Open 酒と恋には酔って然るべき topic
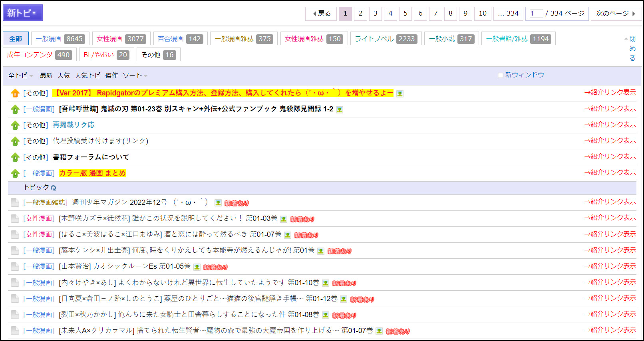This screenshot has width=644, height=341. 170,234
